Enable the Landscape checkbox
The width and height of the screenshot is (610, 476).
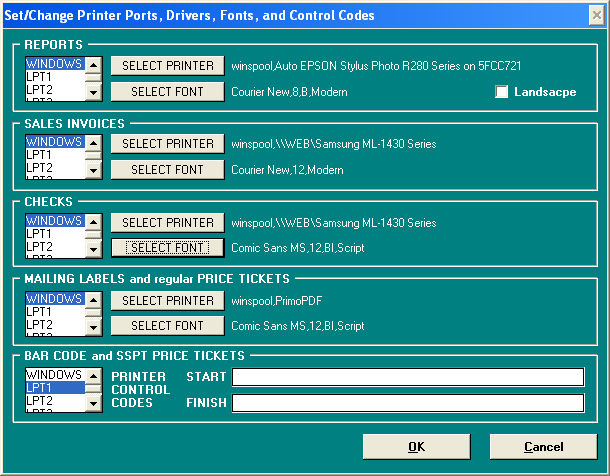pyautogui.click(x=502, y=92)
